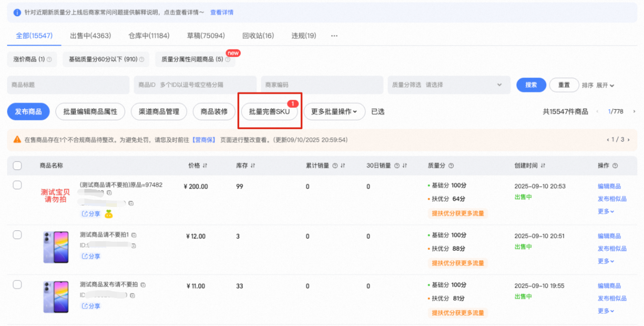Show previous notice via arrow before 1 / 3

click(607, 140)
